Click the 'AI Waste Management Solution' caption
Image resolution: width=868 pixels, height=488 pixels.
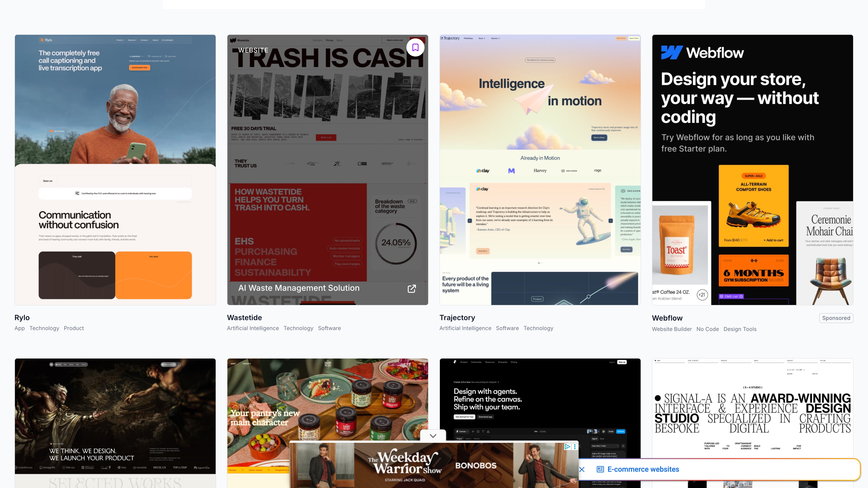pyautogui.click(x=299, y=288)
